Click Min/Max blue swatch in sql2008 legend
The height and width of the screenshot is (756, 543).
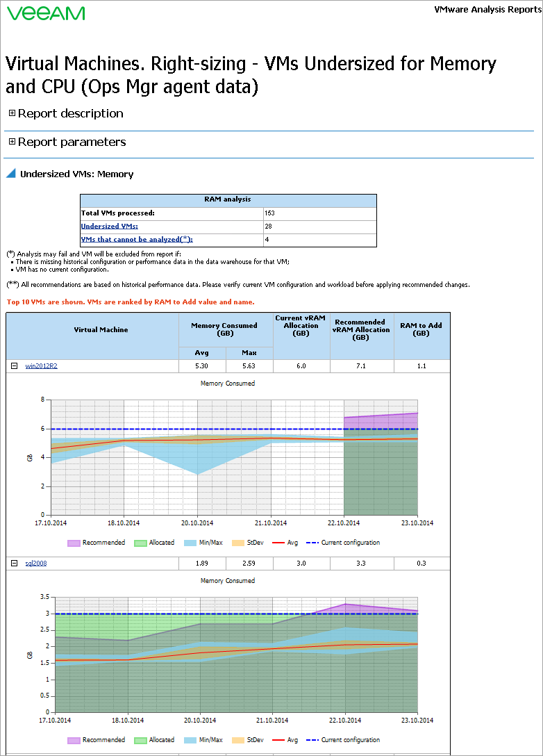click(190, 740)
